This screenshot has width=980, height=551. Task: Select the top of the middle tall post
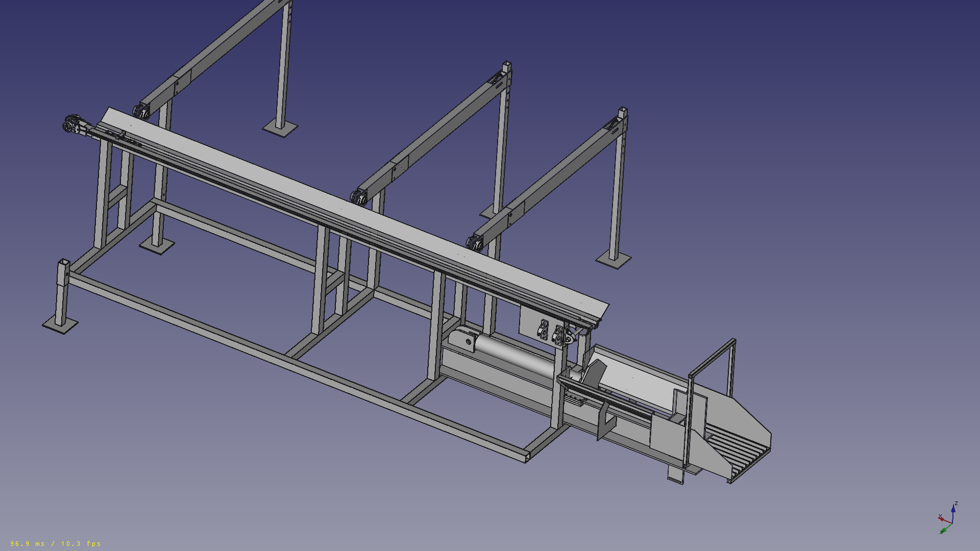506,66
